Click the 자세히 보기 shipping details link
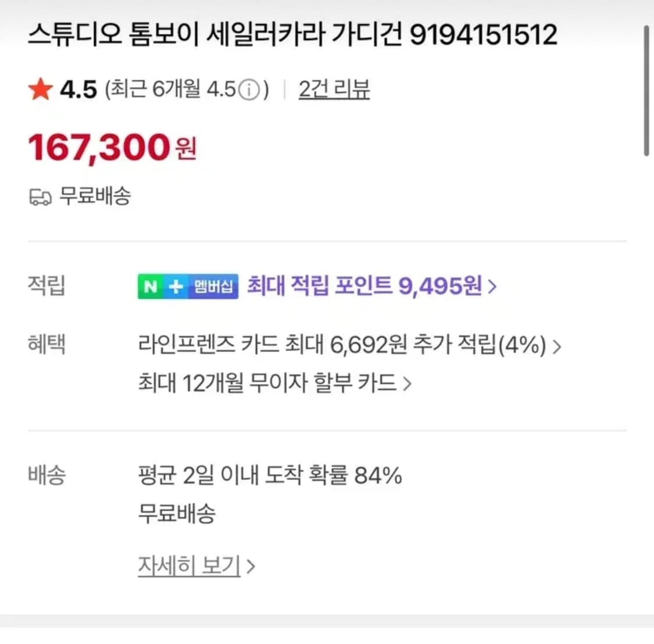 [189, 565]
